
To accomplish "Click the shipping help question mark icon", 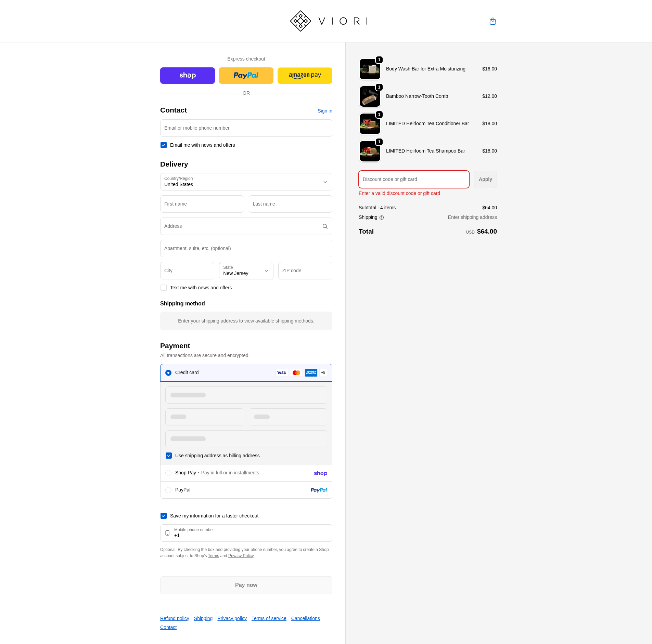I will tap(382, 218).
